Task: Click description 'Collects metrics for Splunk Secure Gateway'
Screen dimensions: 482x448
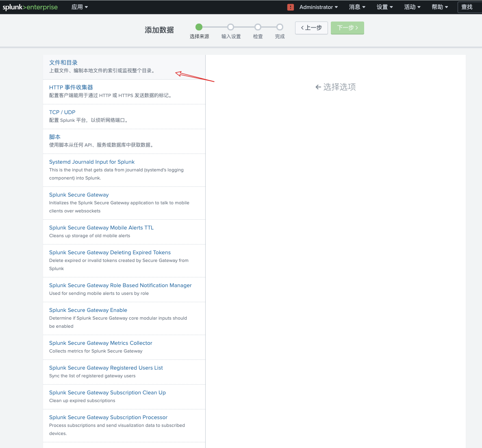Action: (96, 351)
